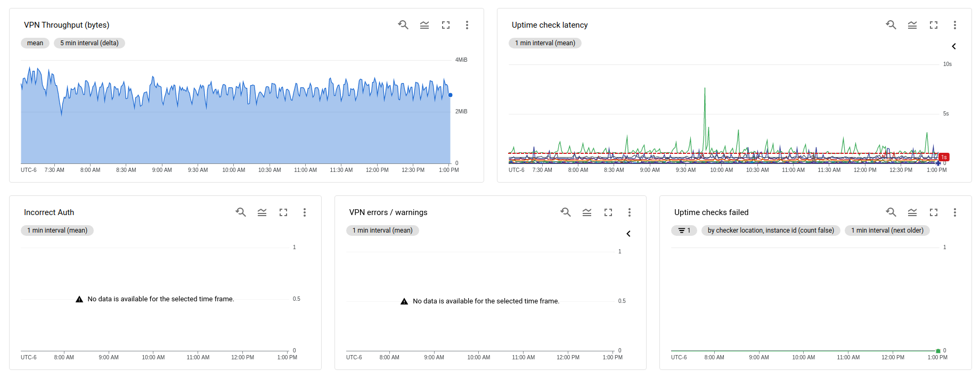Click the no data message in Incorrect Auth
The width and height of the screenshot is (980, 387).
(155, 299)
